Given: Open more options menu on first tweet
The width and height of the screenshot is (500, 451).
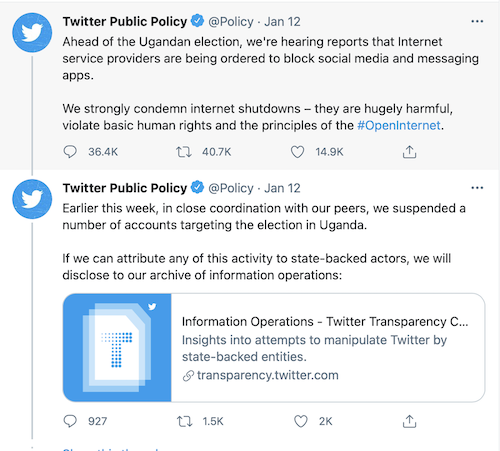Looking at the screenshot, I should pos(477,22).
